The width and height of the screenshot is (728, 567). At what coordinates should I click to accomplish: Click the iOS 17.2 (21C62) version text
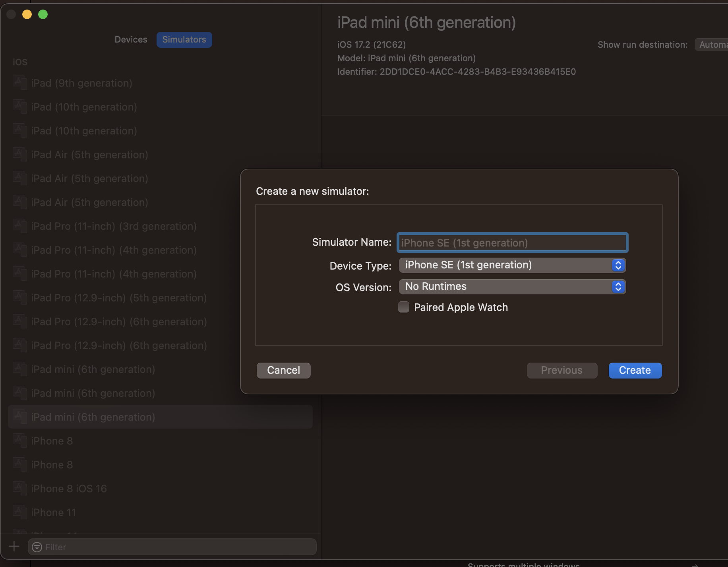[372, 45]
